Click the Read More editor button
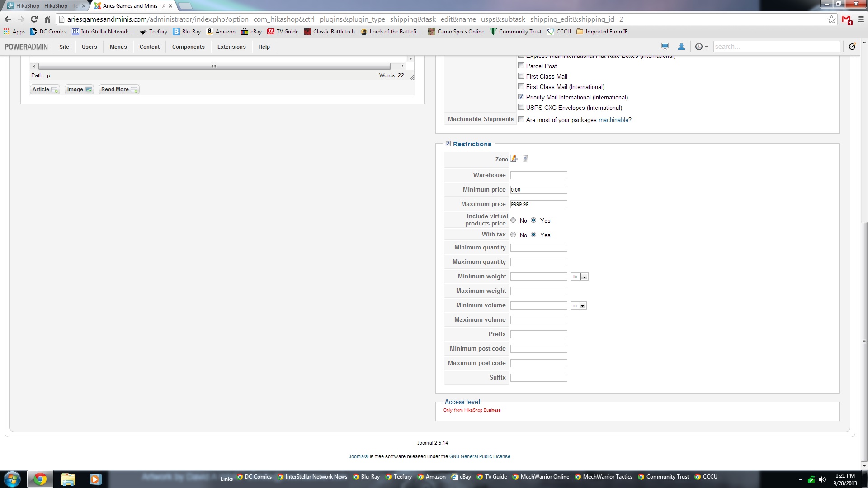 coord(119,89)
